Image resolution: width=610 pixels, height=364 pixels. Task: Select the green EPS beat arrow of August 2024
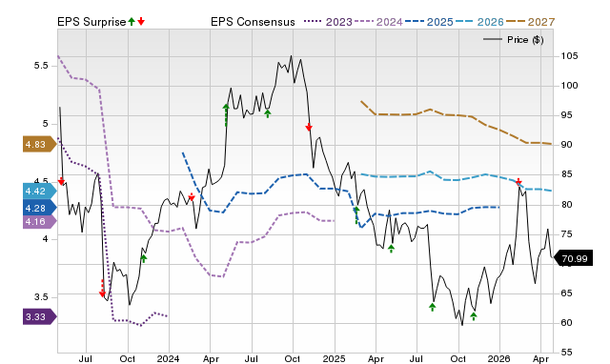(267, 113)
